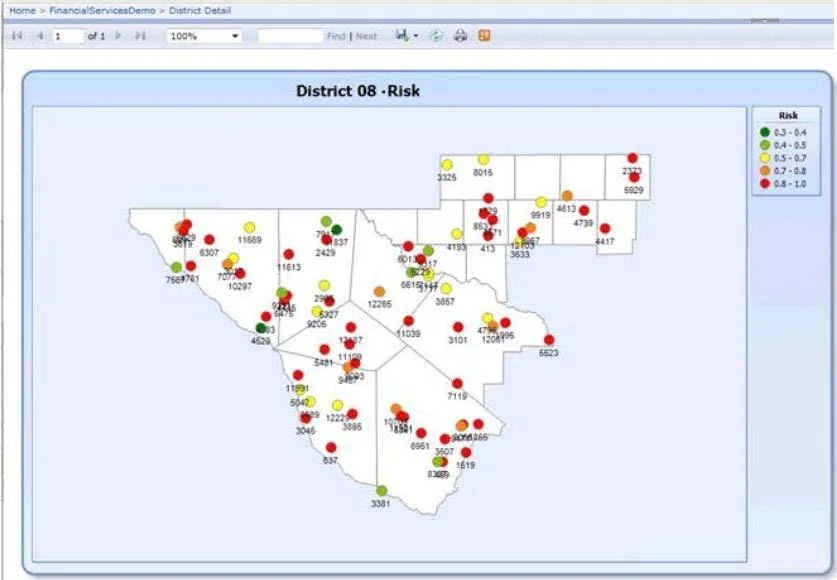The image size is (837, 580).
Task: Click the 0.4 - 0.5 light green legend swatch
Action: [765, 145]
